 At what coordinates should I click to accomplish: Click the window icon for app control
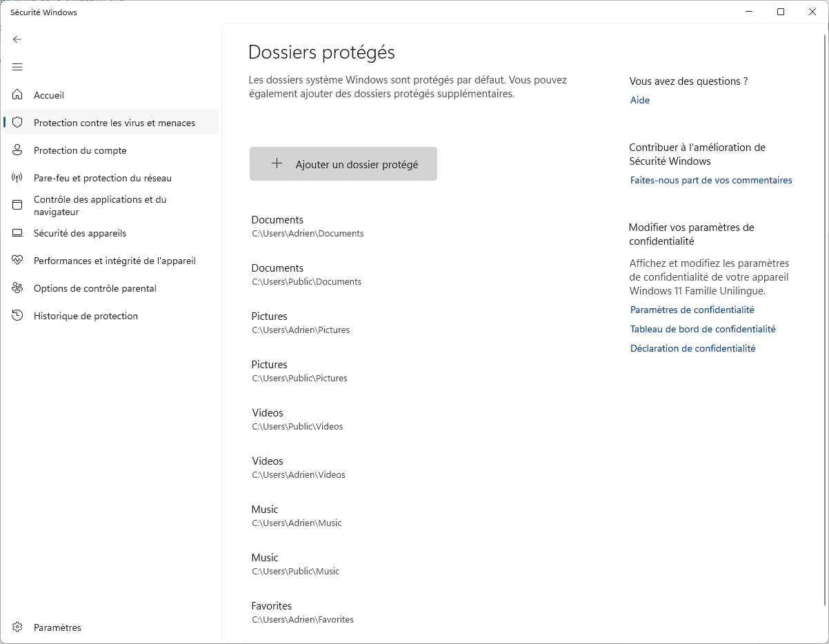tap(17, 205)
